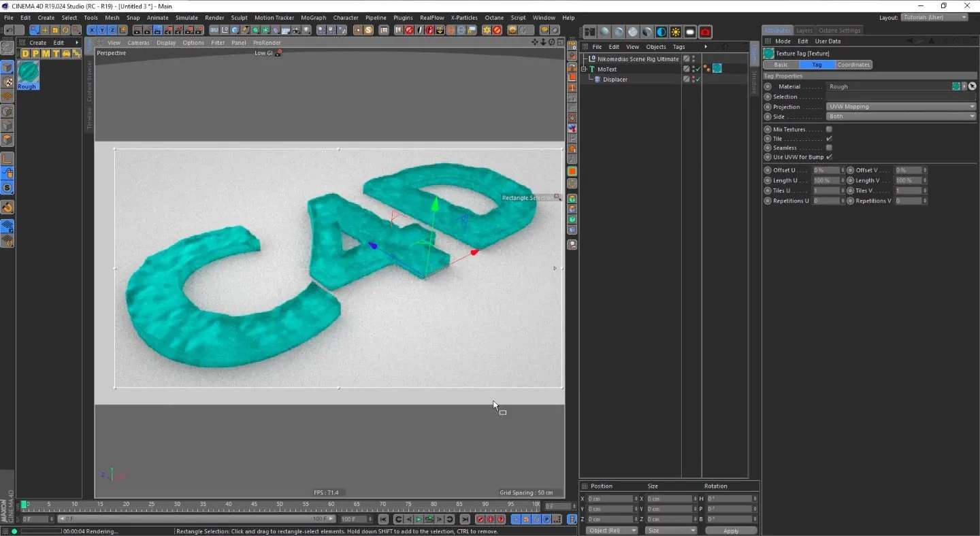The image size is (980, 536).
Task: Click the green material swatch beside Rough
Action: coord(955,86)
